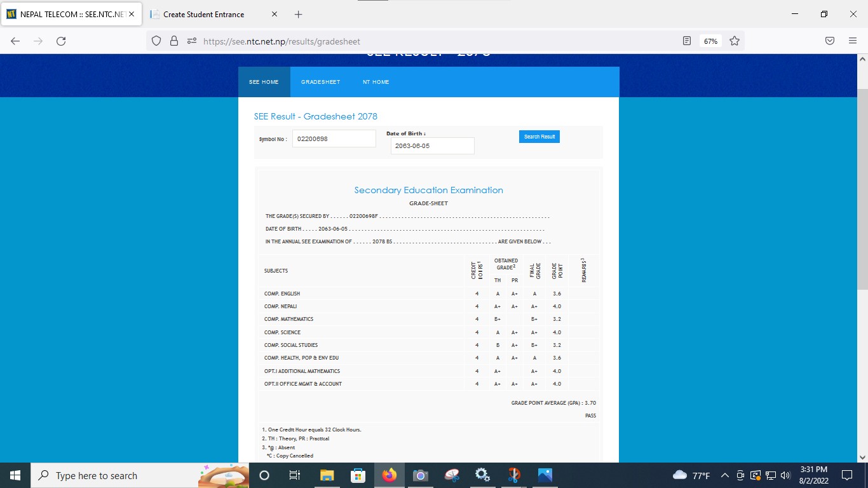Screen dimensions: 868x488
Task: Bookmark this page with star icon
Action: tap(735, 41)
